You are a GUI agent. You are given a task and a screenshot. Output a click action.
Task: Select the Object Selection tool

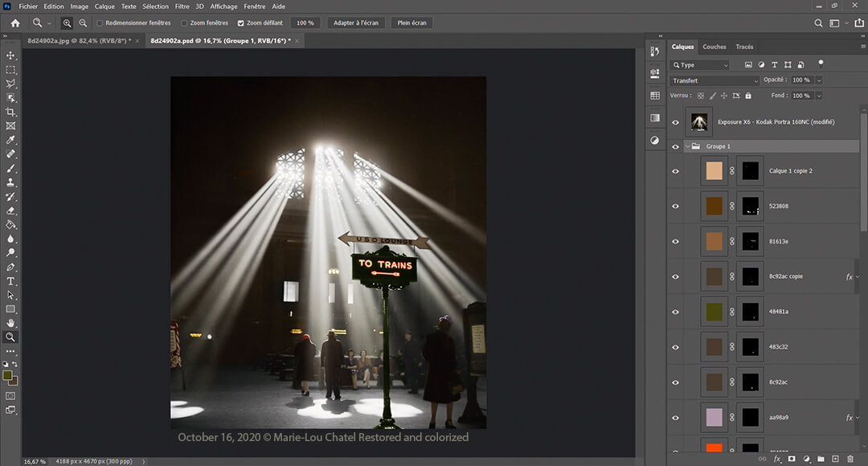10,98
